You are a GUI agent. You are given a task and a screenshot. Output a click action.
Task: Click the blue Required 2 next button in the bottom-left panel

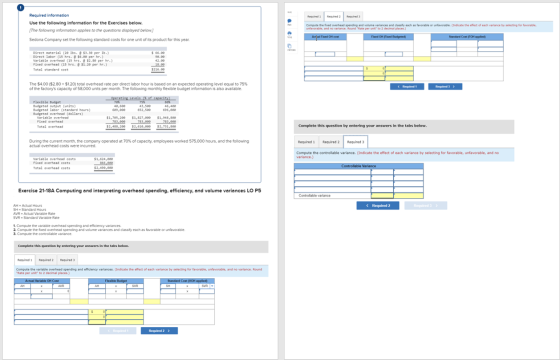pos(159,331)
